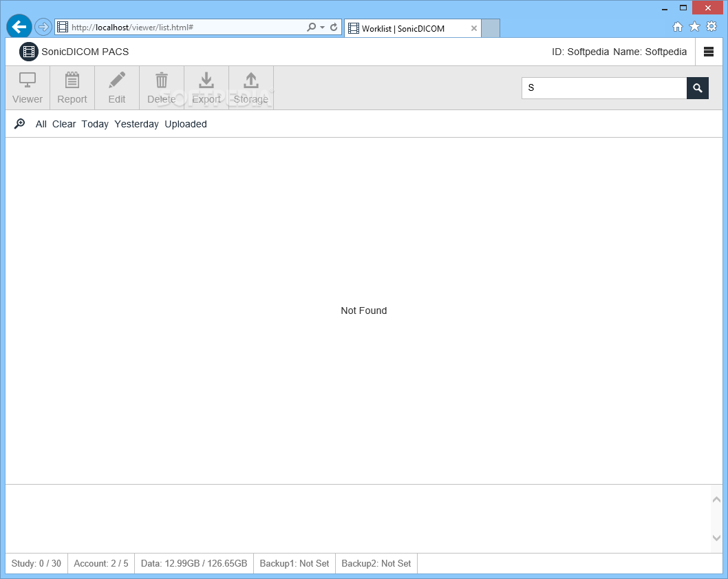728x579 pixels.
Task: Open the Report tool
Action: 72,88
